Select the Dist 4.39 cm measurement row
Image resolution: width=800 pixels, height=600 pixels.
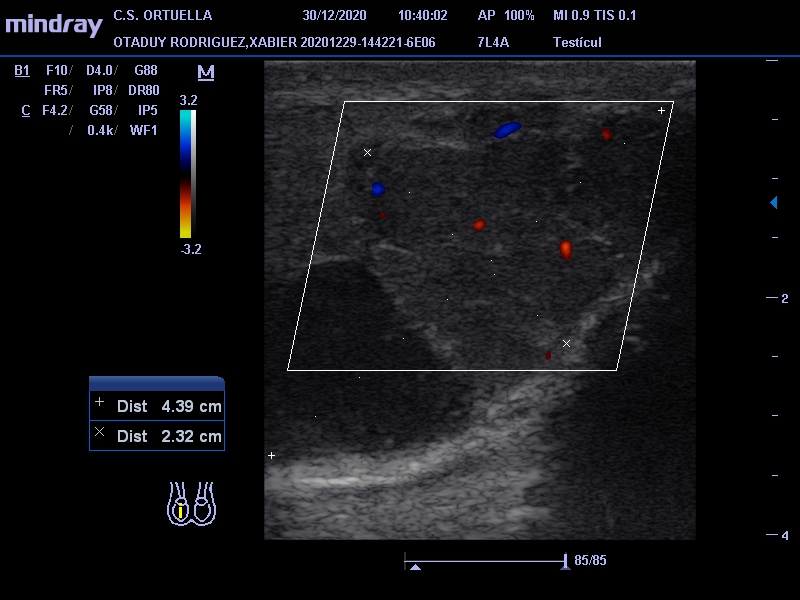tap(157, 406)
